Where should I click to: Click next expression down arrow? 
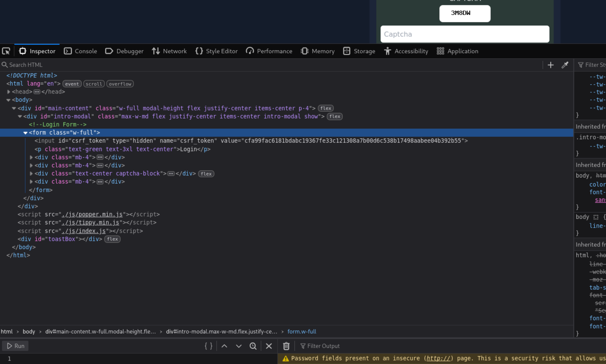point(239,346)
